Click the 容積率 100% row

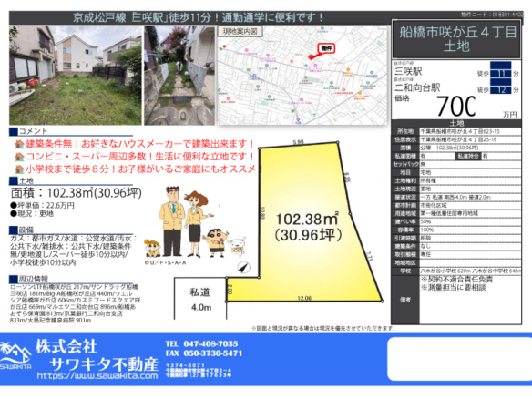(x=456, y=230)
